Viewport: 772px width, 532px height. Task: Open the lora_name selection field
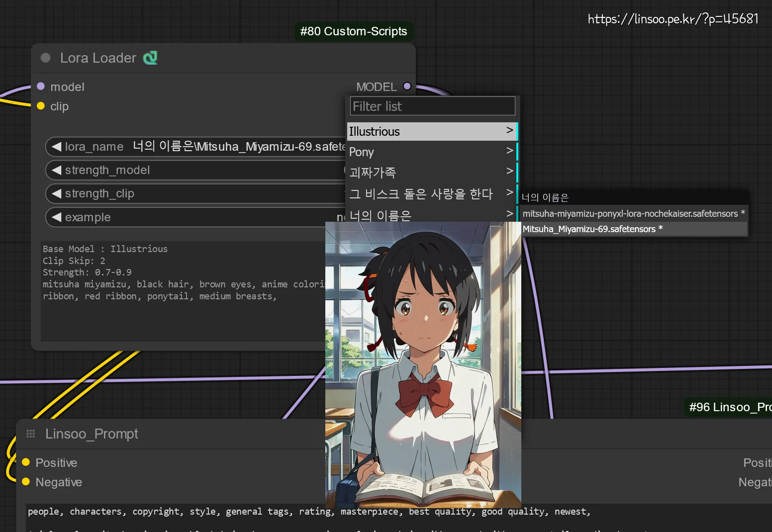point(195,147)
